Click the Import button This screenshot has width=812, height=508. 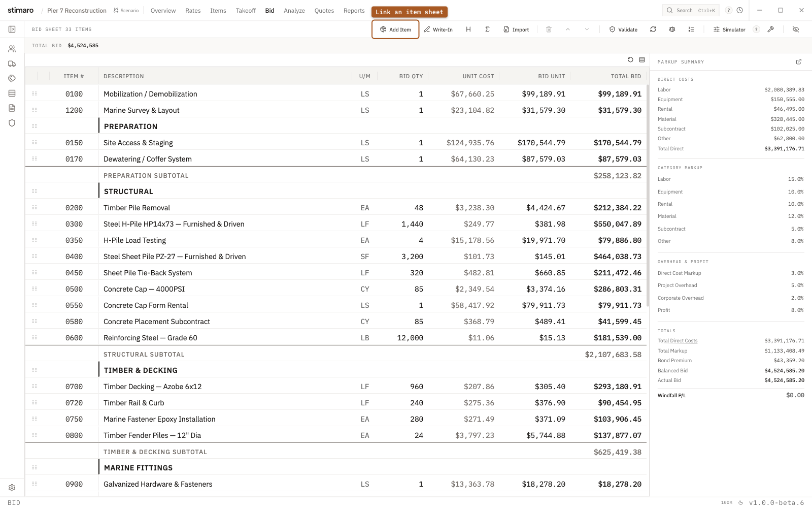[516, 29]
